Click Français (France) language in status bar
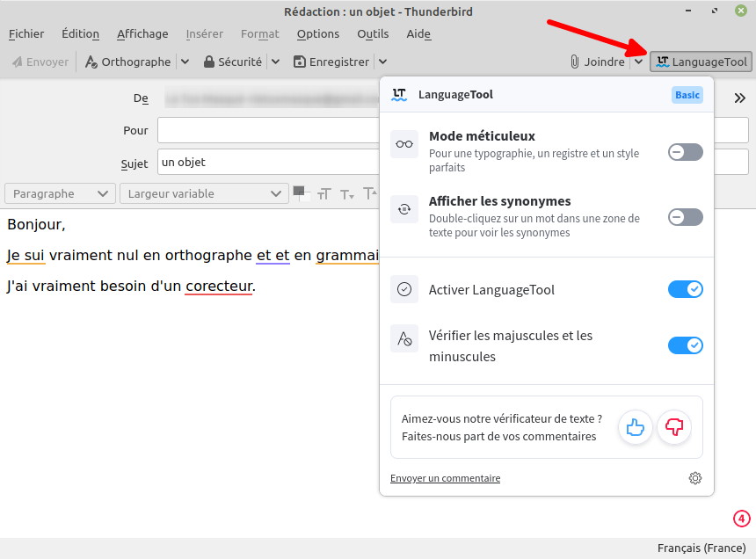Image resolution: width=756 pixels, height=559 pixels. (701, 548)
